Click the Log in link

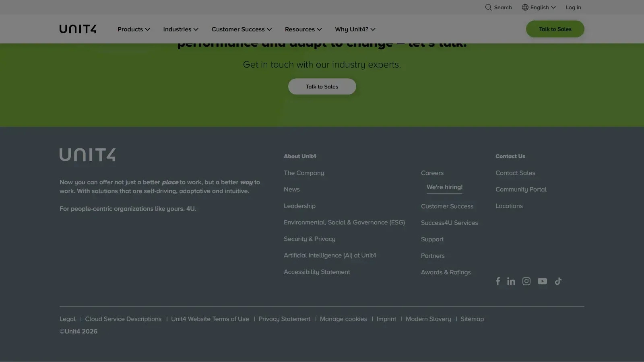[x=573, y=7]
